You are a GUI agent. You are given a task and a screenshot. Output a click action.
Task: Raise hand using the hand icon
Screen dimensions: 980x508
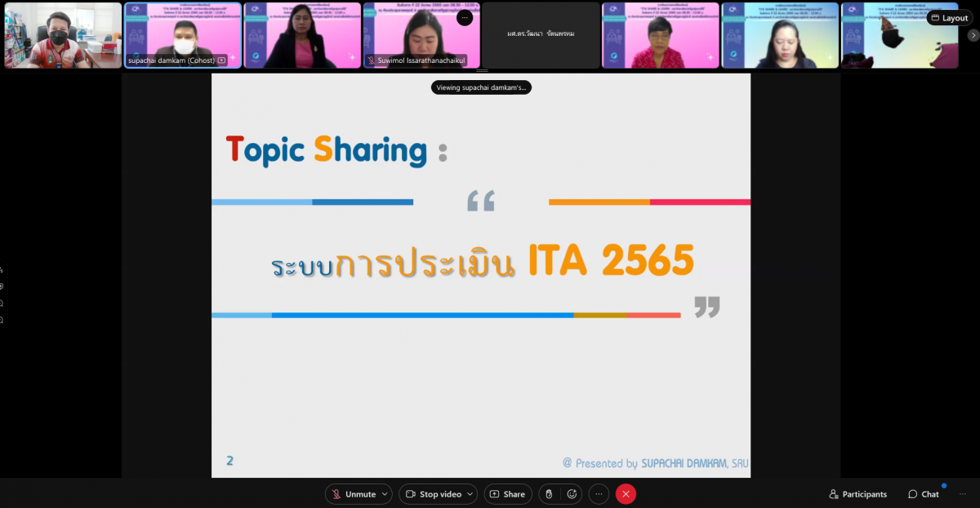[x=549, y=494]
